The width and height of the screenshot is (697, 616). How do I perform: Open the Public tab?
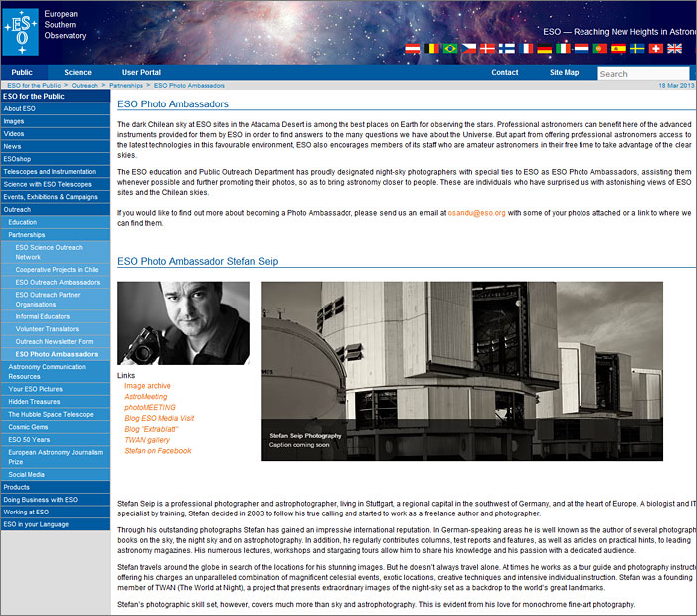click(22, 72)
